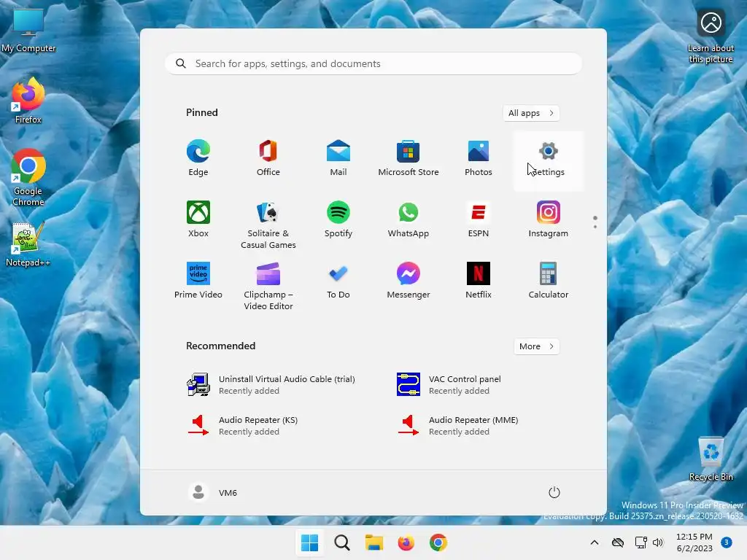Show More recommended items
The height and width of the screenshot is (560, 747).
click(536, 346)
